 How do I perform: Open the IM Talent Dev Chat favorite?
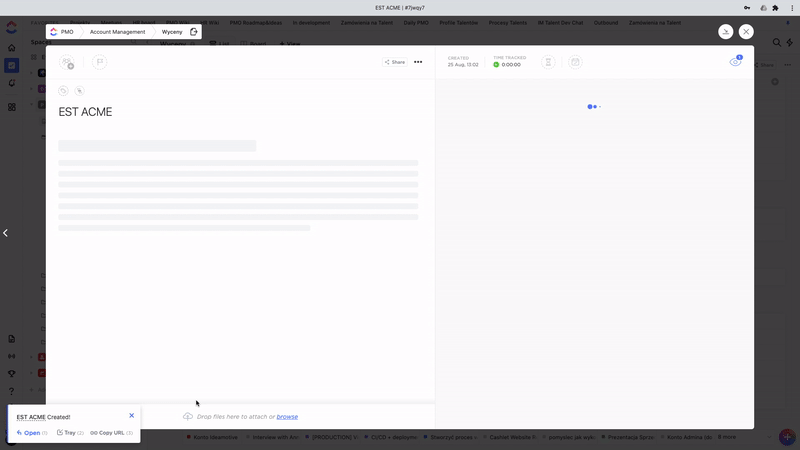tap(560, 23)
